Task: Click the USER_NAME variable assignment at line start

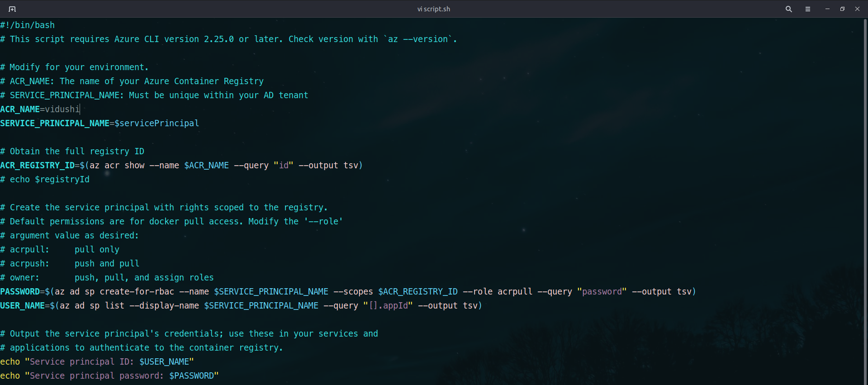Action: (x=22, y=306)
